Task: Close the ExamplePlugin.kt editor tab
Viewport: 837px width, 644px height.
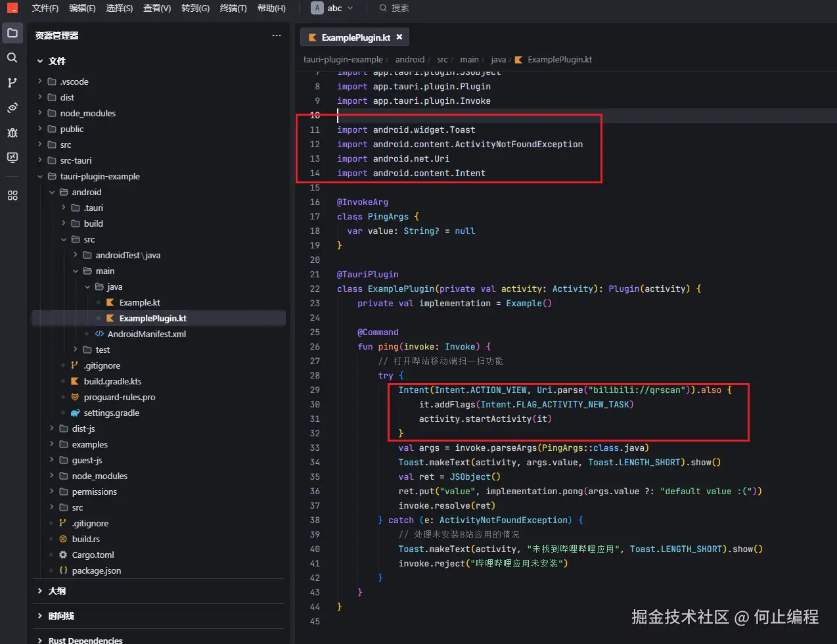Action: pos(399,37)
